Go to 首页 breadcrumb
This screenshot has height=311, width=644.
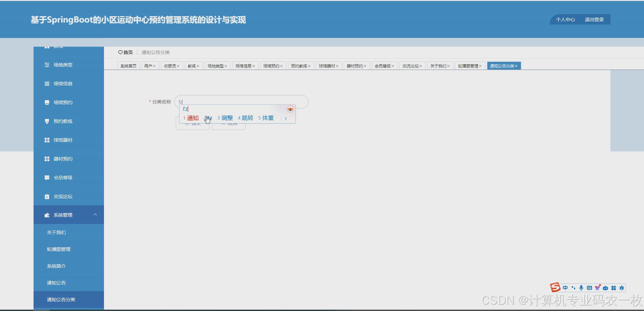128,52
